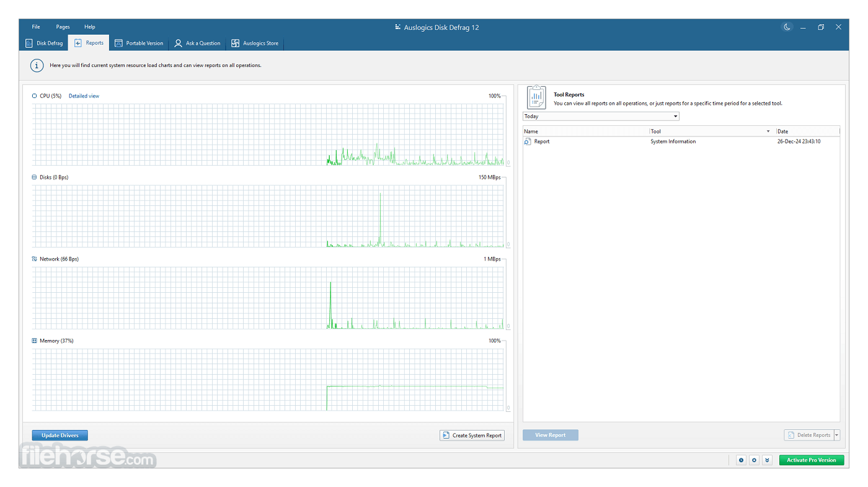Viewport: 868px width, 487px height.
Task: Select the Reports tab
Action: (x=89, y=43)
